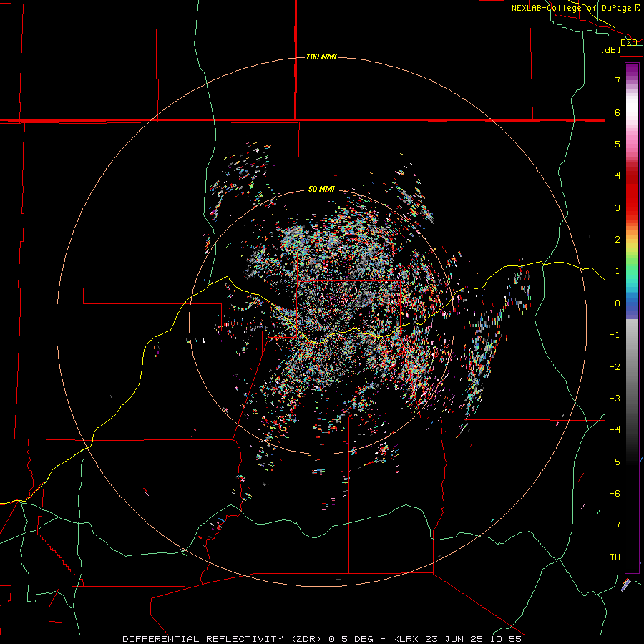Image resolution: width=644 pixels, height=644 pixels.
Task: Click the "7" value on the scale
Action: point(618,80)
